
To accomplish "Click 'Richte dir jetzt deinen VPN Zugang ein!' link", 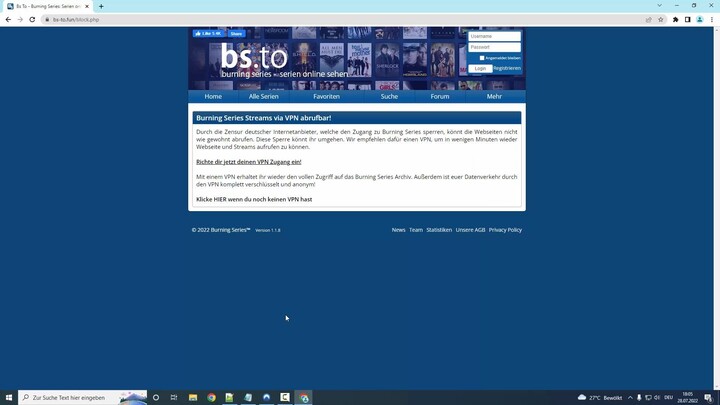I will (248, 162).
